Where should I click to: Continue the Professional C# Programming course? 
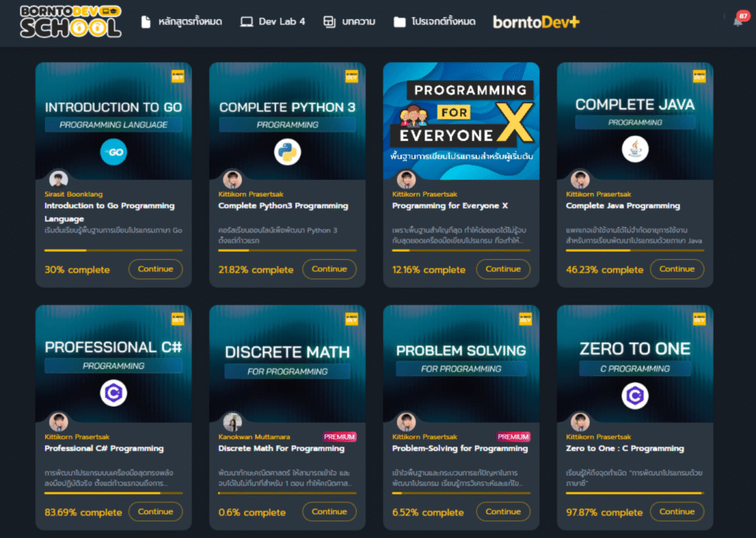tap(155, 511)
